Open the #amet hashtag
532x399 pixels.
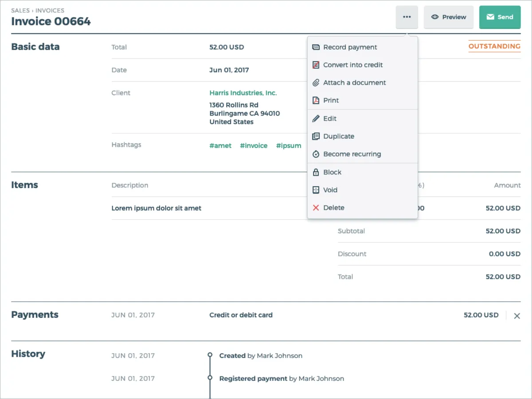click(220, 145)
